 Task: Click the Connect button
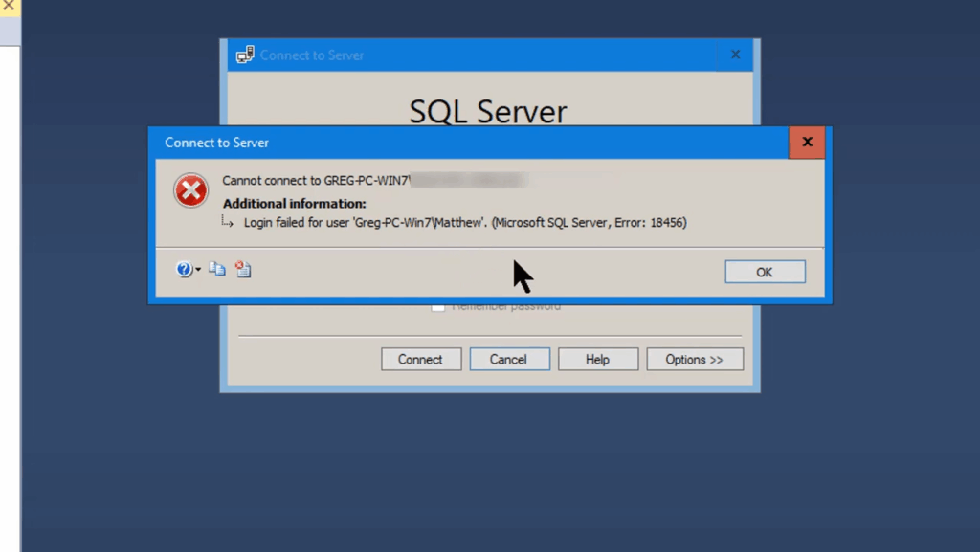coord(421,359)
